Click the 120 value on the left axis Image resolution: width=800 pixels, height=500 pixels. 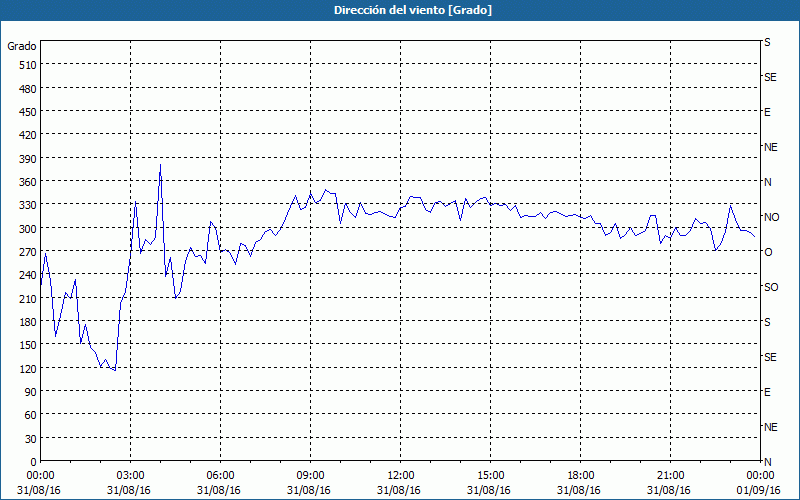[28, 368]
